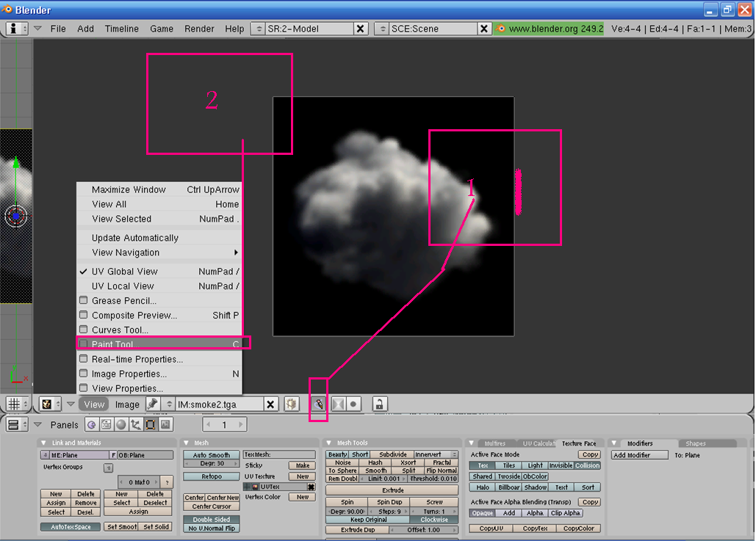Click the Subdivide button

tap(392, 454)
